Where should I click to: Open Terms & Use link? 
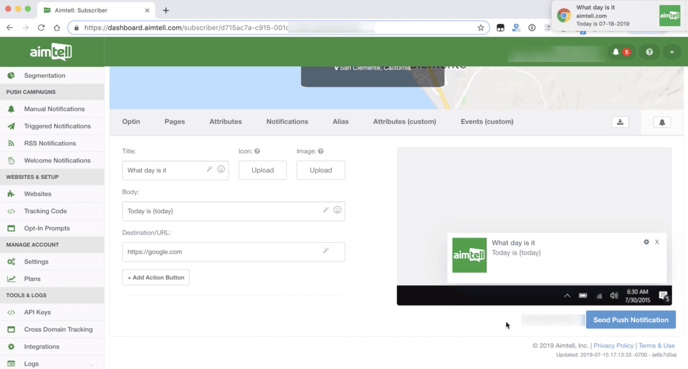pyautogui.click(x=656, y=346)
